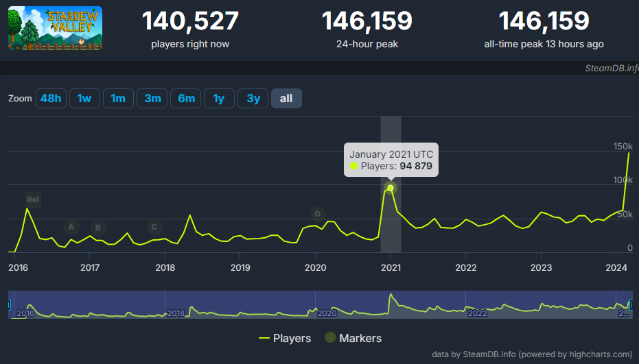This screenshot has height=364, width=639.
Task: Click marker A on the chart
Action: 71,227
